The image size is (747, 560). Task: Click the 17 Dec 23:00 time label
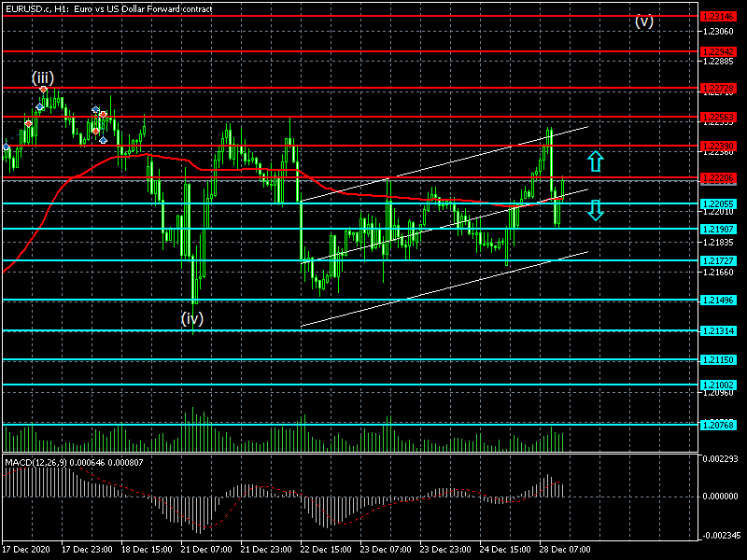pyautogui.click(x=87, y=550)
